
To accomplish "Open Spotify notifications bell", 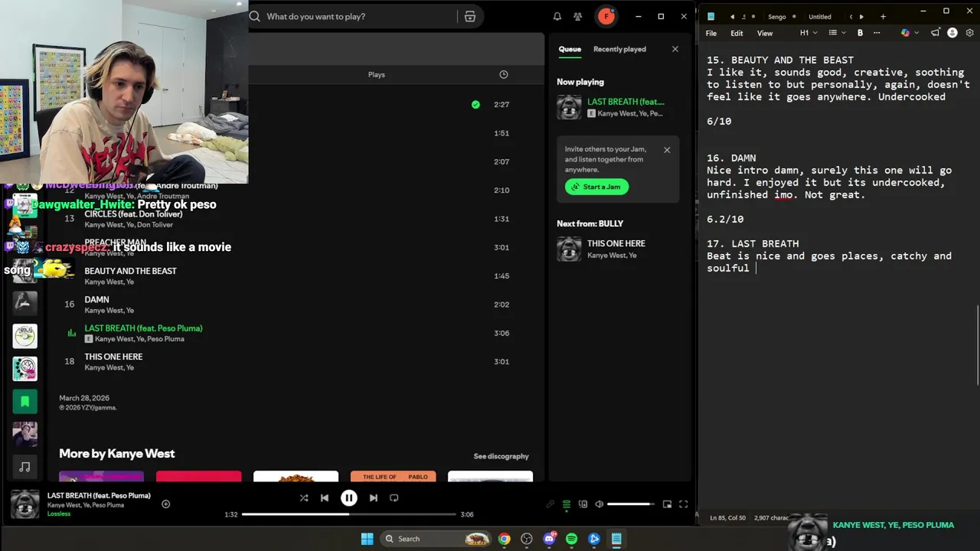I will [557, 16].
